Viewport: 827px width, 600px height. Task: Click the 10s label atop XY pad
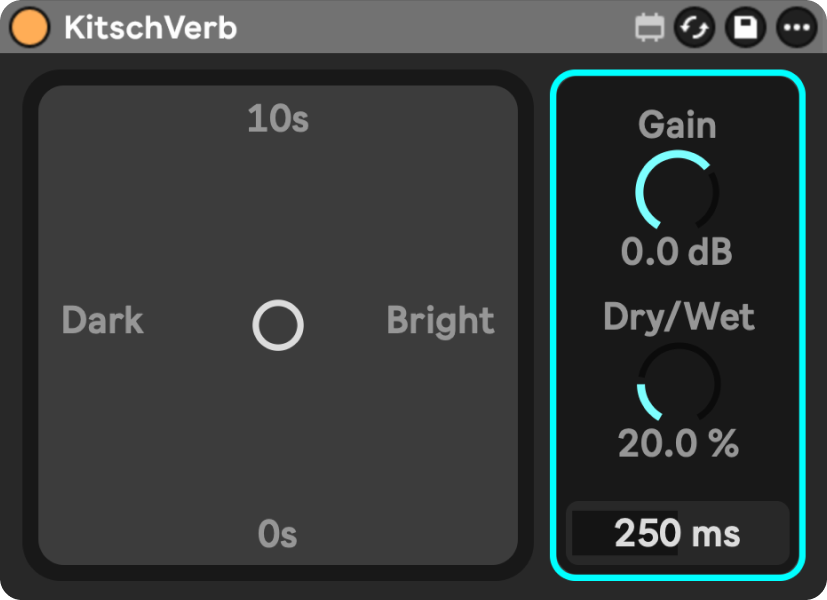point(278,120)
